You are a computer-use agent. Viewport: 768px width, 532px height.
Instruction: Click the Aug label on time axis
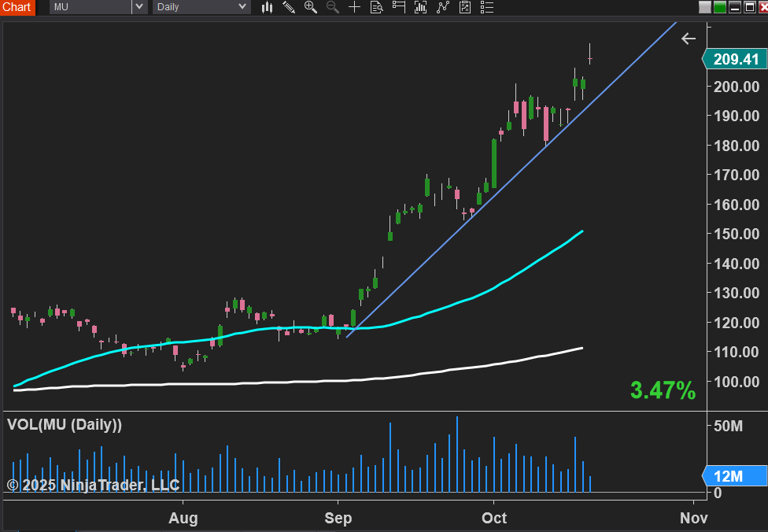183,518
